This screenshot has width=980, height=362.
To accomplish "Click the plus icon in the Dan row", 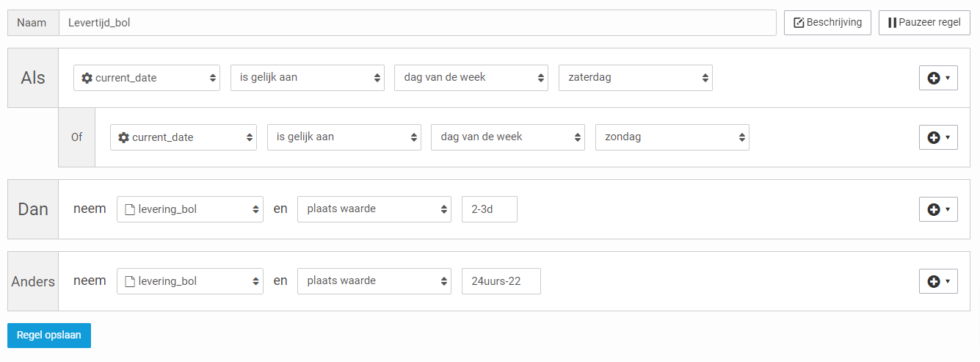I will click(x=934, y=209).
